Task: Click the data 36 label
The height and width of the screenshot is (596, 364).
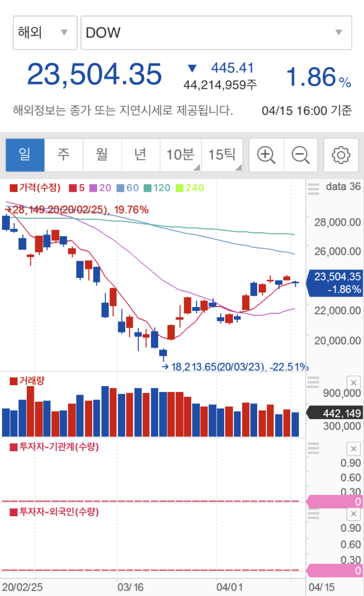Action: [343, 186]
